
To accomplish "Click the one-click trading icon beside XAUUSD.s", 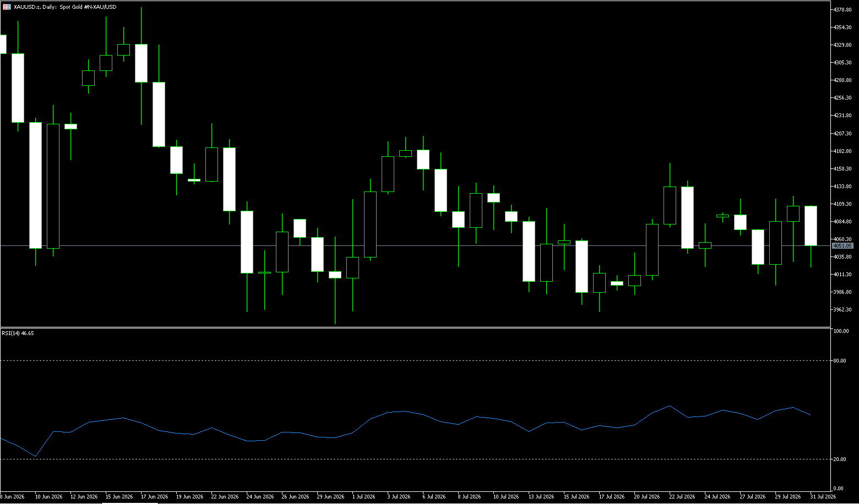I will tap(7, 7).
